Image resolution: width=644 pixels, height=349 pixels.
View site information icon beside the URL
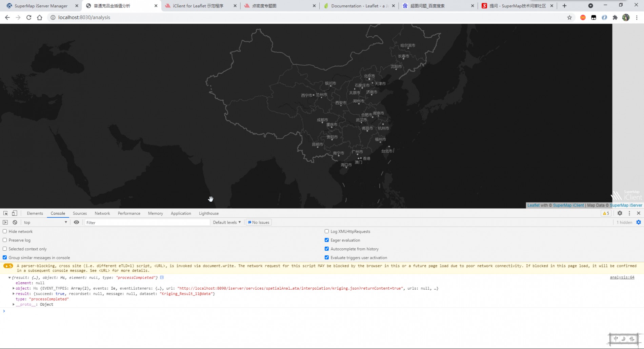tap(53, 17)
